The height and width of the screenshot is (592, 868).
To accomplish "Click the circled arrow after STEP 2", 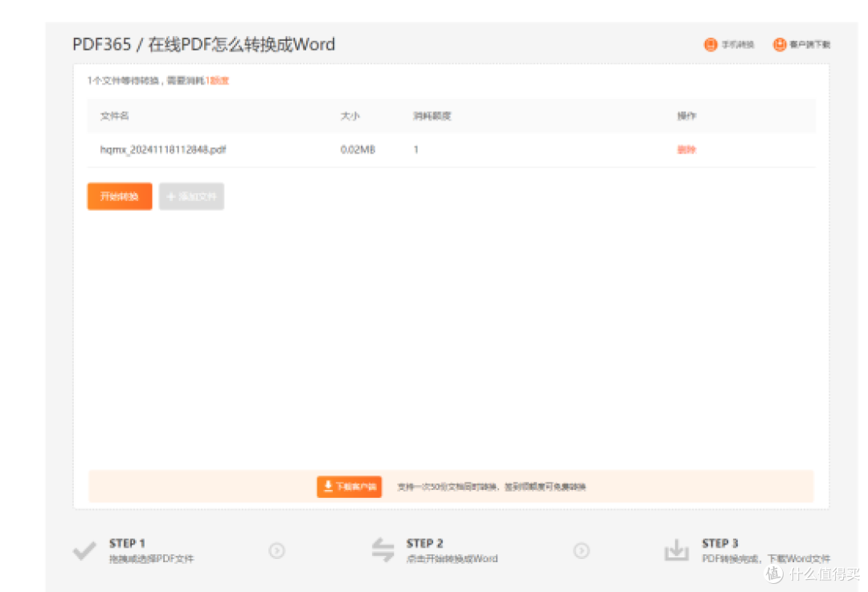I will (581, 550).
